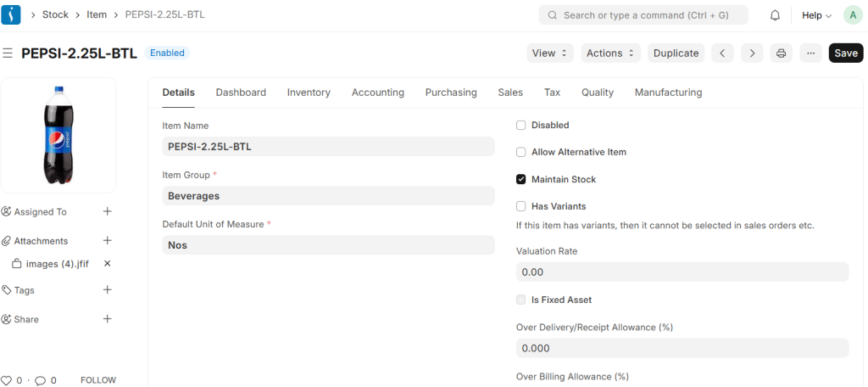
Task: Open the images (4).jfif attachment link
Action: (x=57, y=264)
